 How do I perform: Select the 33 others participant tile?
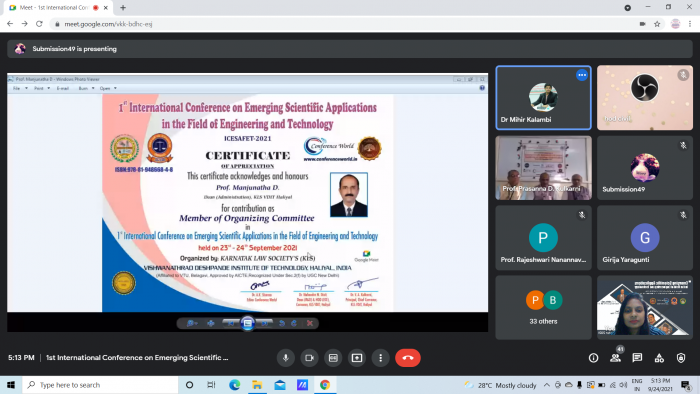[543, 307]
